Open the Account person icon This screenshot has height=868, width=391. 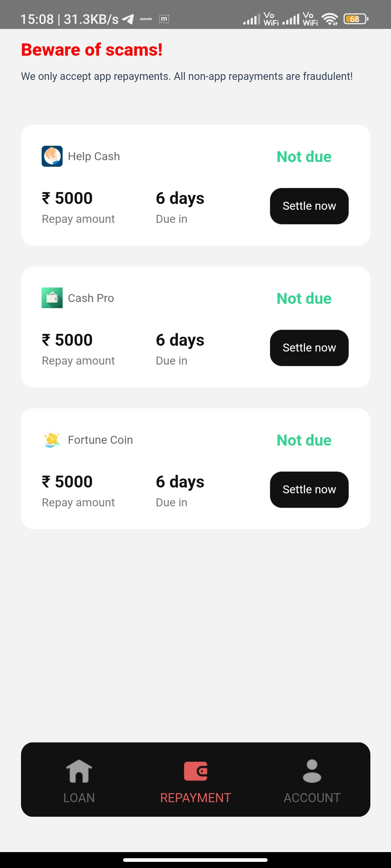pyautogui.click(x=312, y=771)
